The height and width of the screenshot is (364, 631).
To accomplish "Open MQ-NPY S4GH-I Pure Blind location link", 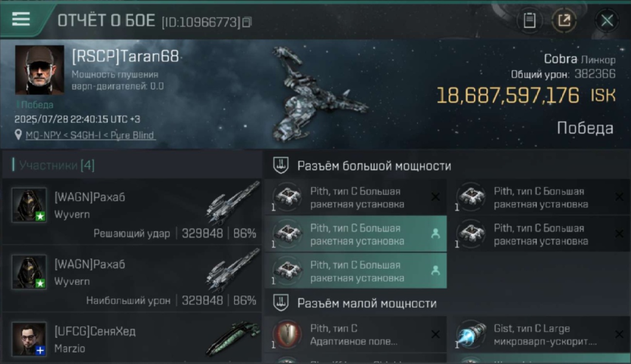I will tap(90, 135).
